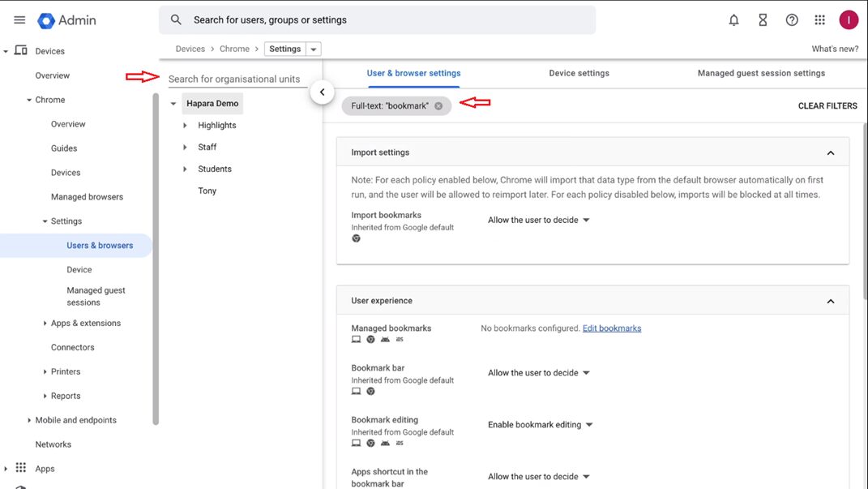Click Chrome icon under Bookmark bar
This screenshot has height=489, width=868.
pos(370,391)
